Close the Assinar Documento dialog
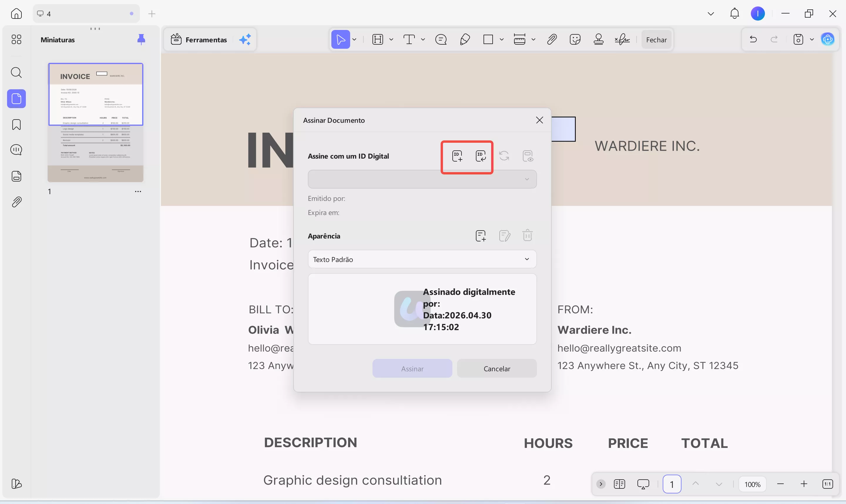Image resolution: width=846 pixels, height=504 pixels. (x=539, y=120)
